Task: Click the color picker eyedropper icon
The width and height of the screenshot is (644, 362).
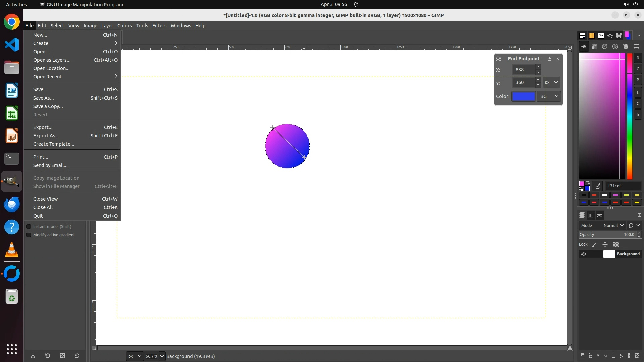Action: click(x=597, y=186)
